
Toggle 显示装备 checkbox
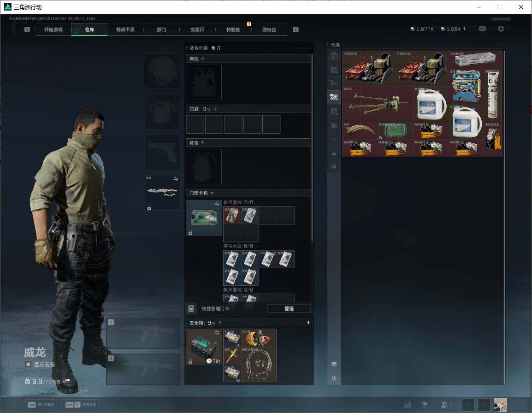coord(29,365)
